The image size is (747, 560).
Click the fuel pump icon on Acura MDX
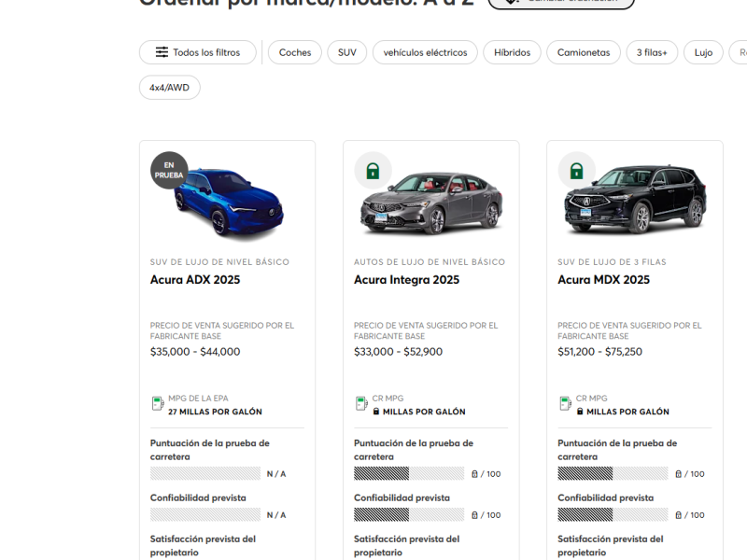click(566, 404)
